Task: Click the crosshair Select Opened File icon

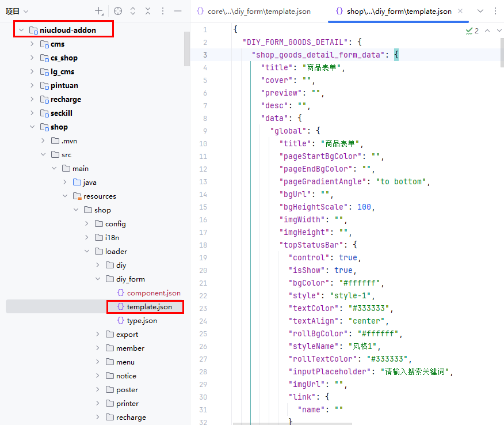Action: pos(118,11)
